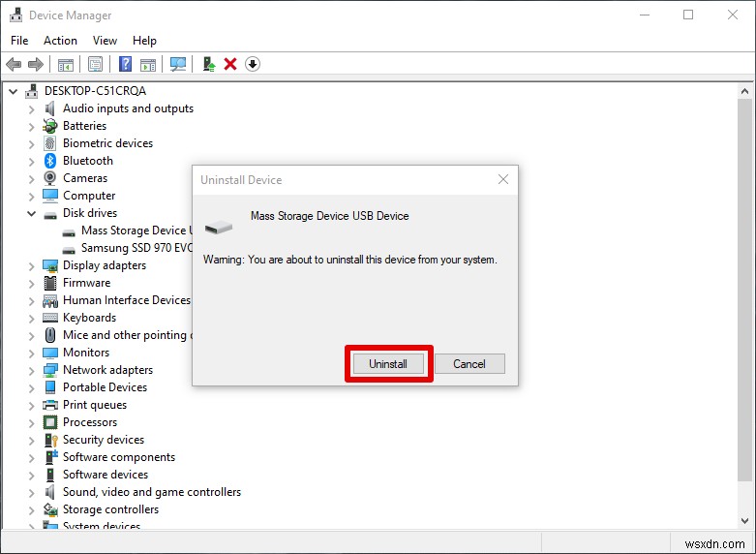Click Cancel in Uninstall Device dialog

(x=469, y=364)
